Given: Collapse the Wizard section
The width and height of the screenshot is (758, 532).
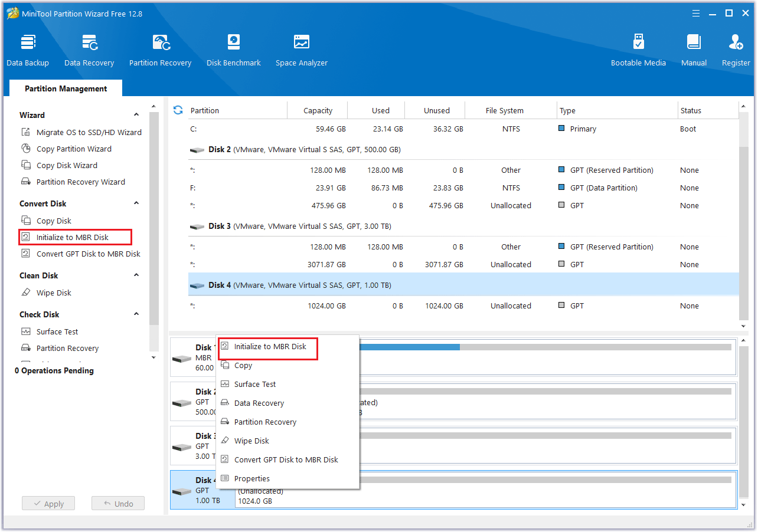Looking at the screenshot, I should pos(136,115).
